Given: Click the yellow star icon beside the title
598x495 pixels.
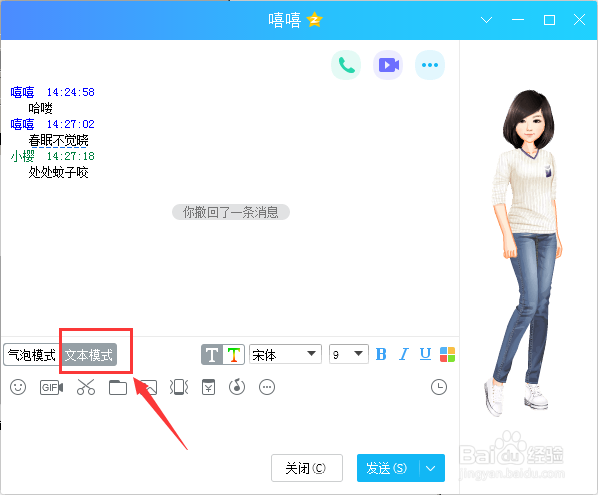Looking at the screenshot, I should coord(315,20).
